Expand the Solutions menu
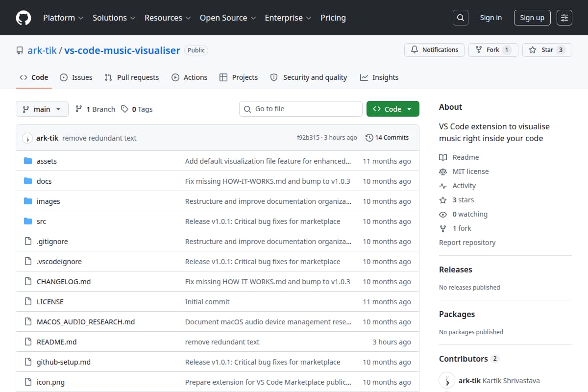The width and height of the screenshot is (588, 392). coord(114,18)
